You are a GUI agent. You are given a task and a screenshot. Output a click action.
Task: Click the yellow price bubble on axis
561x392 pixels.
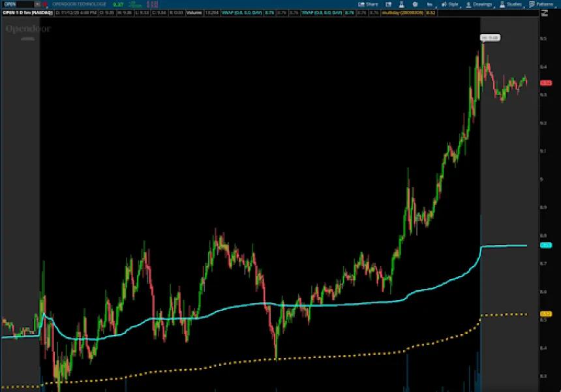pos(545,314)
